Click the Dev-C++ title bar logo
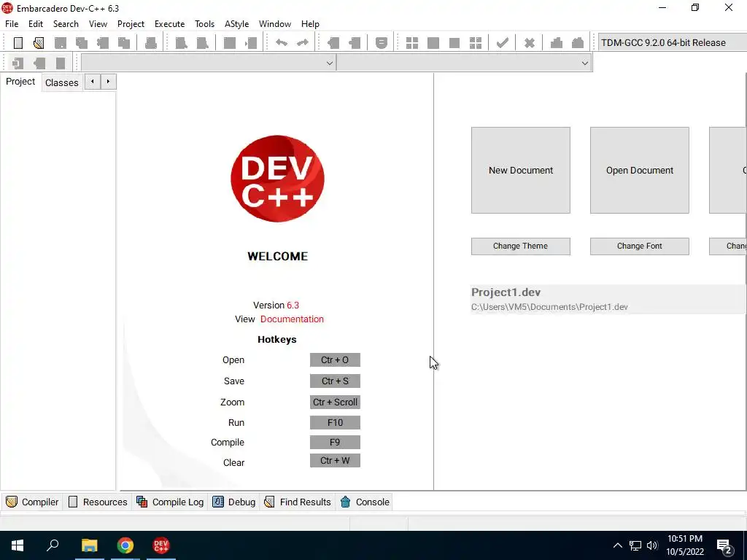This screenshot has height=560, width=747. (7, 8)
